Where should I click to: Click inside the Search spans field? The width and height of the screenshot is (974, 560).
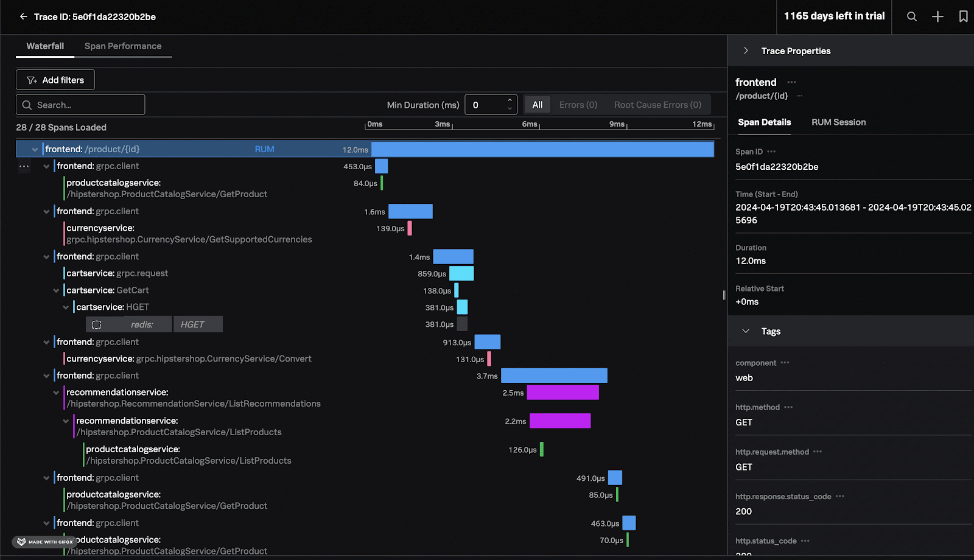pyautogui.click(x=80, y=104)
